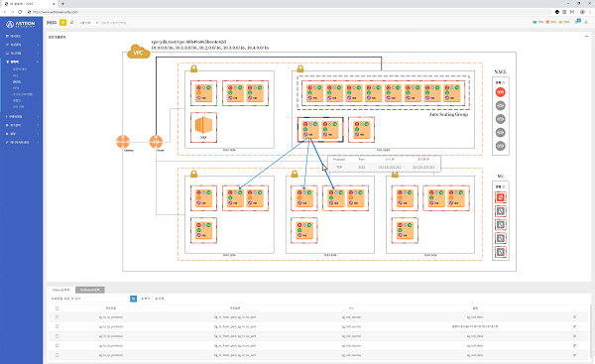Screen dimensions: 595x364
Task: Open the highlighted third sidebar submenu item
Action: 17,81
